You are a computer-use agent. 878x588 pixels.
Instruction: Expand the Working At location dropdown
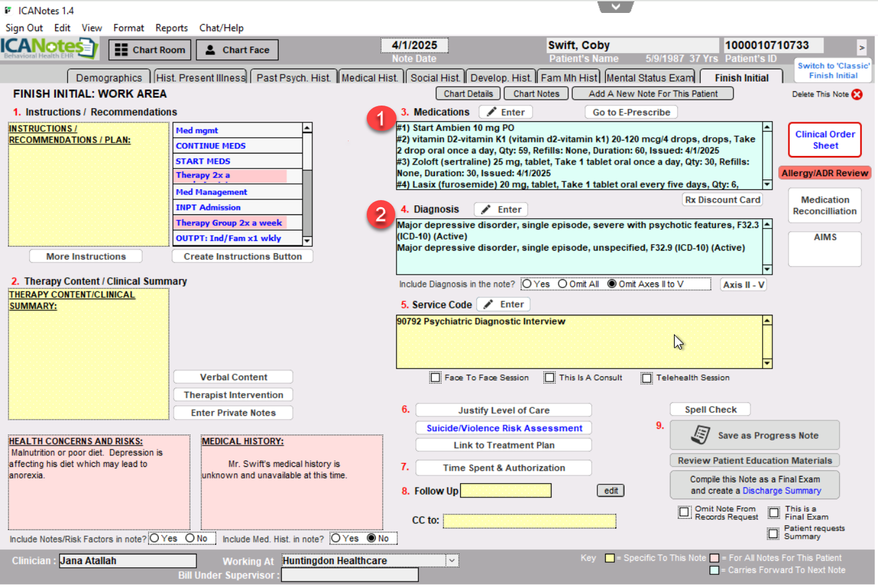[452, 561]
